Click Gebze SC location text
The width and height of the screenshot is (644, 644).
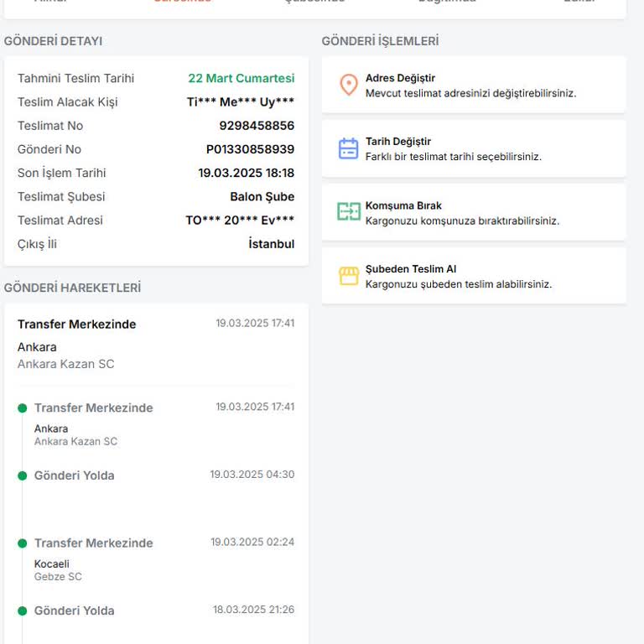[58, 577]
